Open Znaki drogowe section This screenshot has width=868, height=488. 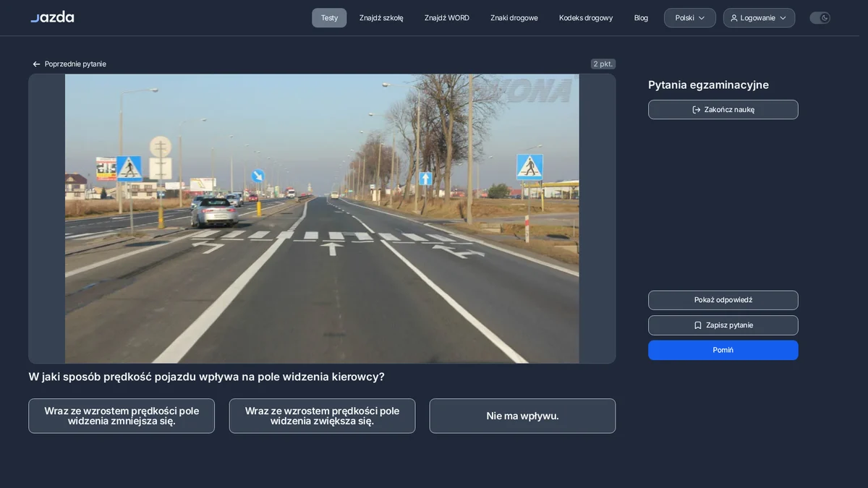[x=514, y=18]
